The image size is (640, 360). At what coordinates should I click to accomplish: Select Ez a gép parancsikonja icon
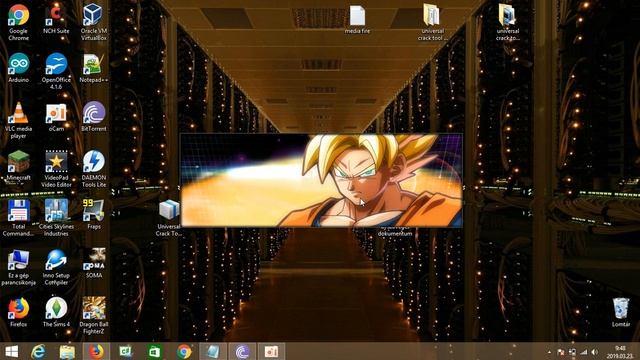pyautogui.click(x=18, y=267)
